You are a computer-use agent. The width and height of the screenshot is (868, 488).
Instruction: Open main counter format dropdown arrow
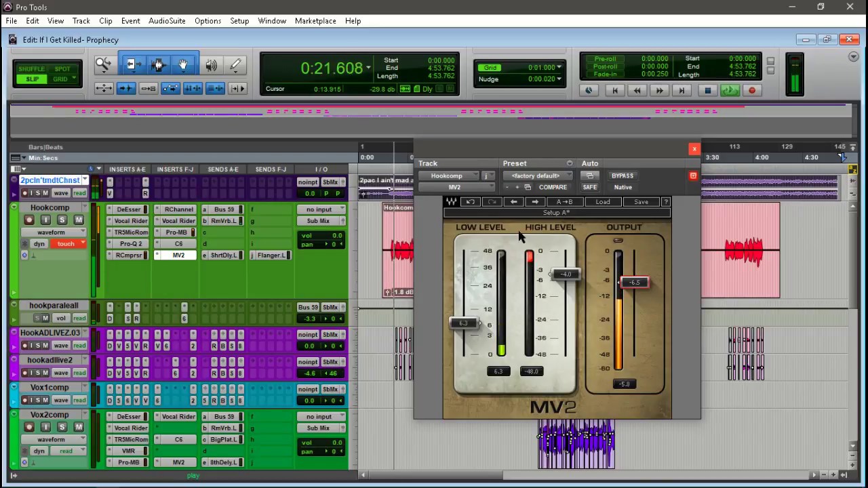point(368,68)
